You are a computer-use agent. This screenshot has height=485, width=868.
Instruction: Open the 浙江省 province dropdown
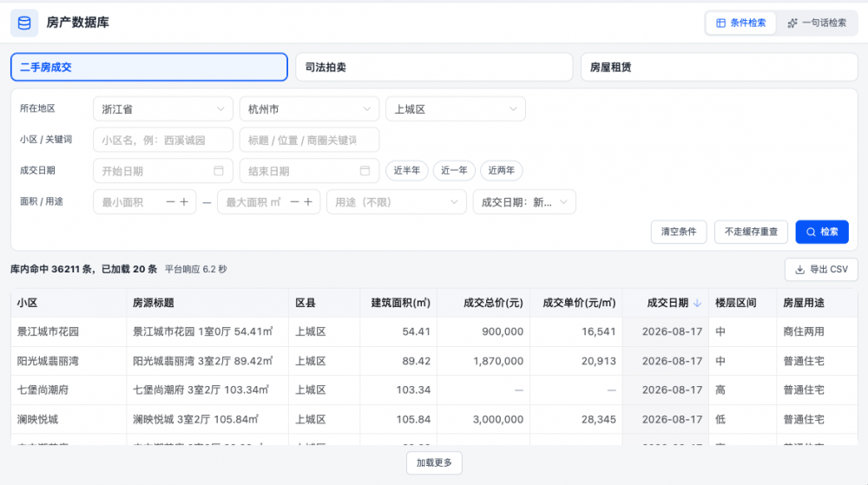(163, 109)
